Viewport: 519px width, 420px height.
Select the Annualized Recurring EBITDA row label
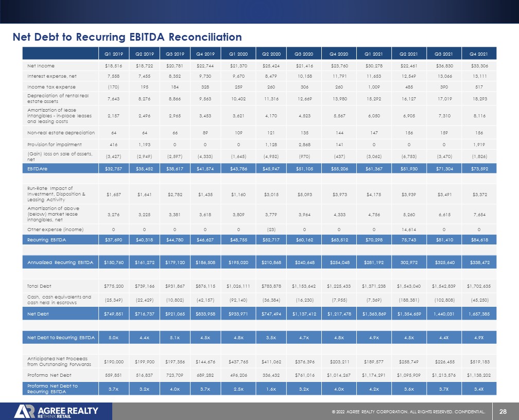(60, 262)
